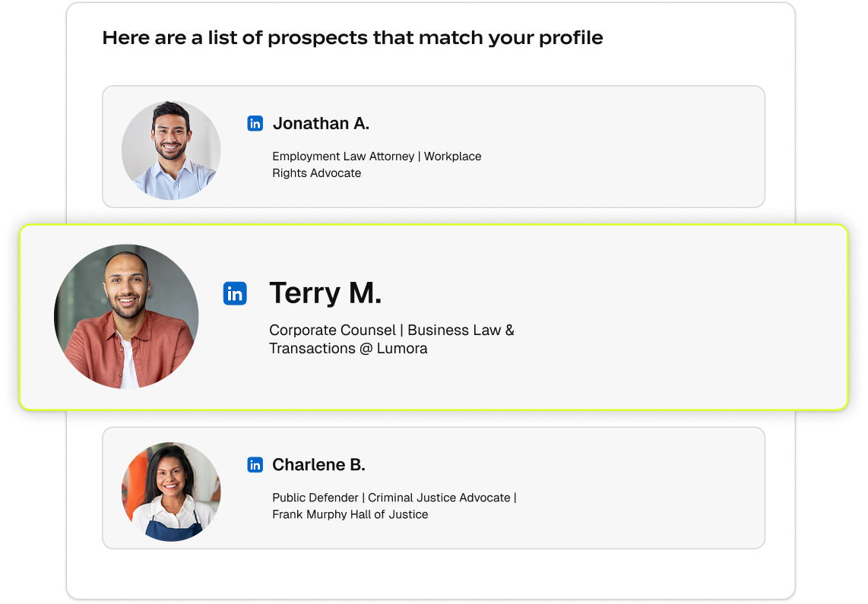Viewport: 868px width, 604px height.
Task: Open Terry M.'s Corporate Counsel headline
Action: tap(391, 339)
